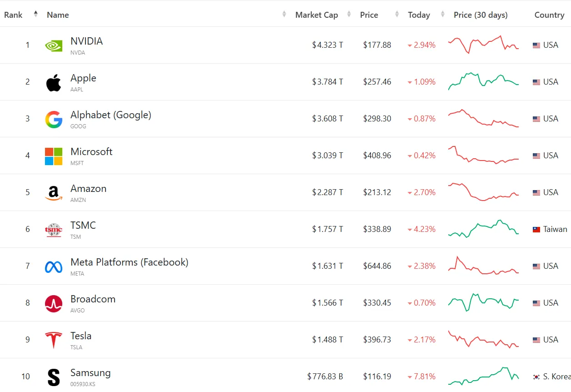Click the Price (30 days) header
The width and height of the screenshot is (571, 392).
pyautogui.click(x=481, y=15)
